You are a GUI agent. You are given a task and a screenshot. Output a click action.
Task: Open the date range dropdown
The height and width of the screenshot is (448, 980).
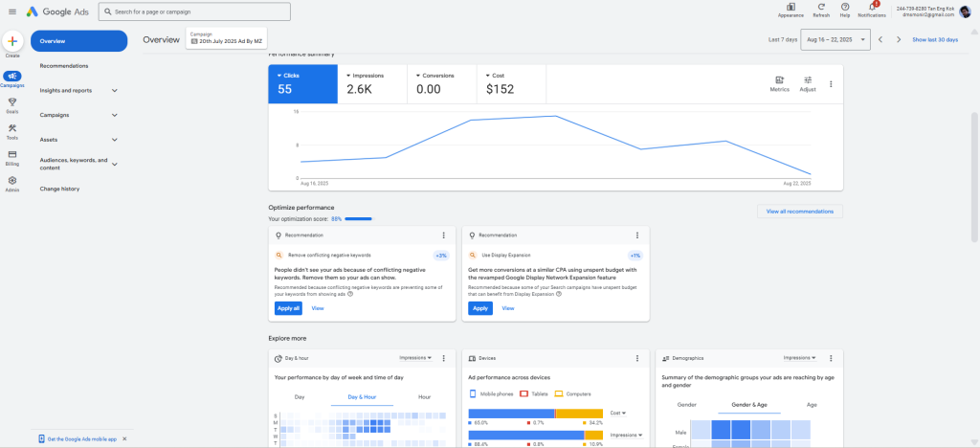point(835,39)
